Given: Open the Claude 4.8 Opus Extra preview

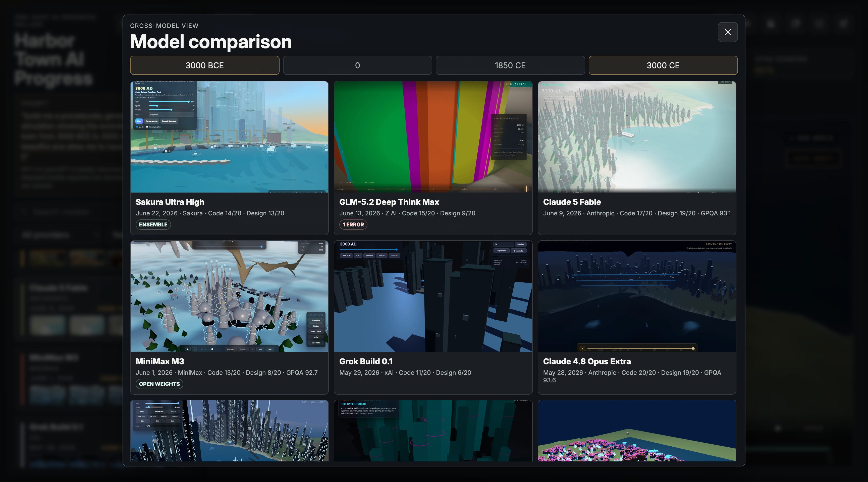Looking at the screenshot, I should click(637, 296).
